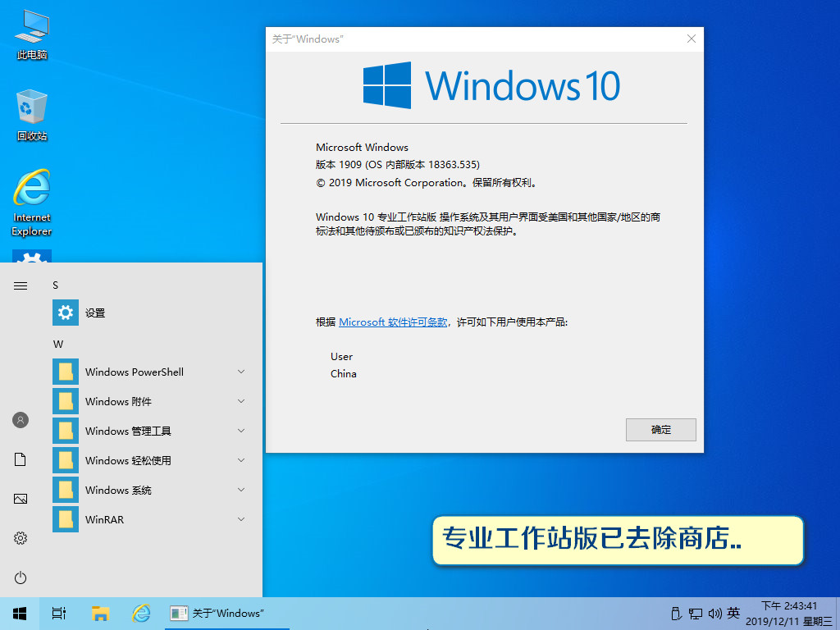Screen dimensions: 840x630
Task: Close the 关于"Windows" dialog
Action: pyautogui.click(x=691, y=39)
